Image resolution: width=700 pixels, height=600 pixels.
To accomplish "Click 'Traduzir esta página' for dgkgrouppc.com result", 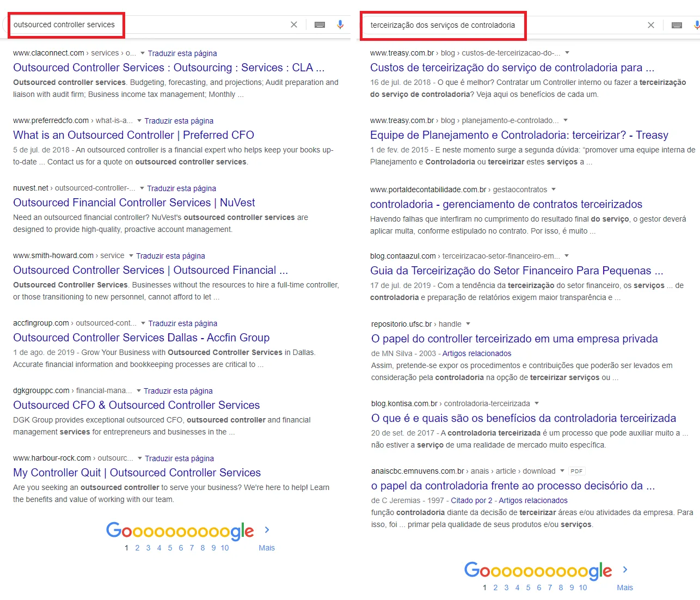I will [x=178, y=391].
